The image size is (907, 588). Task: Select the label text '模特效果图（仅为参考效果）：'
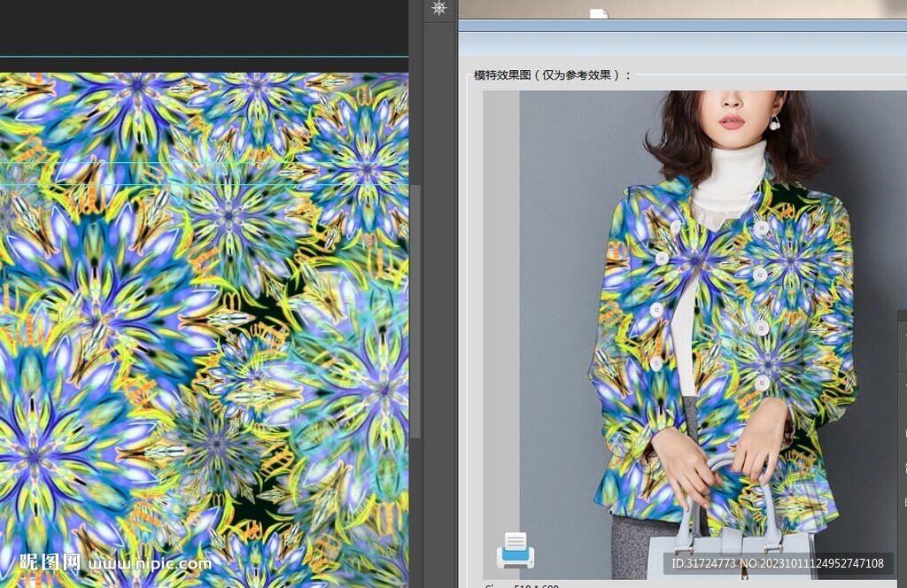point(552,75)
